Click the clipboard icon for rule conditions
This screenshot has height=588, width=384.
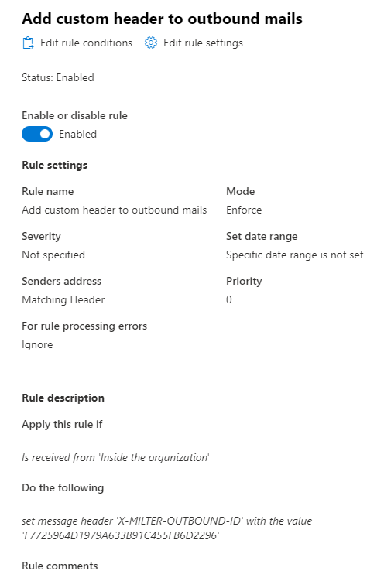[x=28, y=43]
